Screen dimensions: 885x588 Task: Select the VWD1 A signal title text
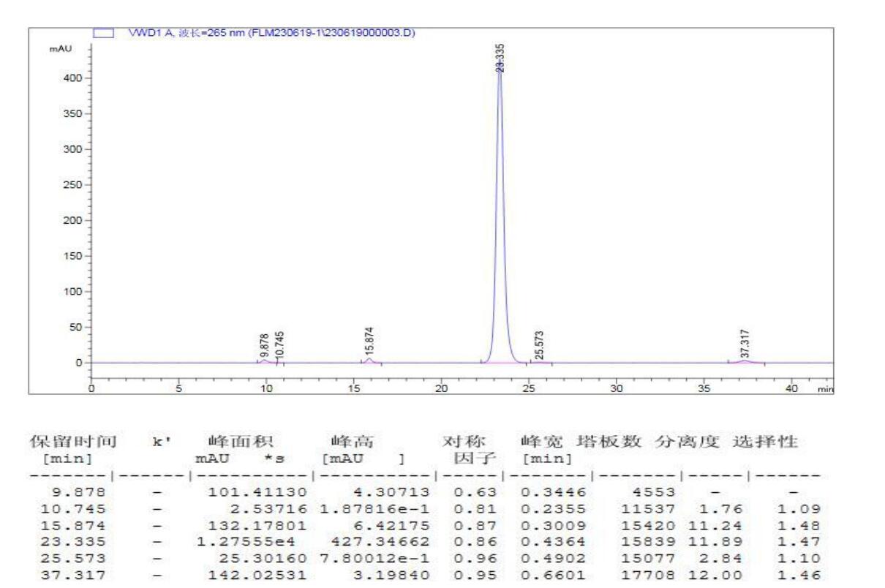tap(272, 32)
